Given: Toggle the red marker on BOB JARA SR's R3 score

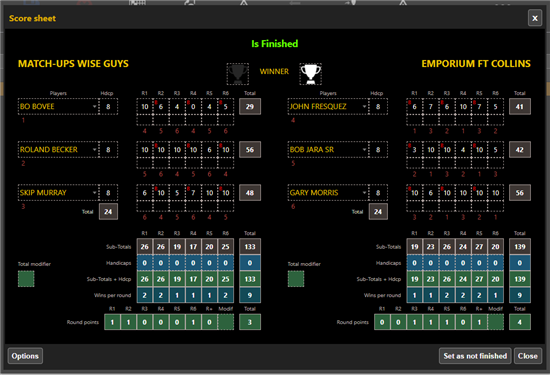Looking at the screenshot, I should (x=442, y=146).
